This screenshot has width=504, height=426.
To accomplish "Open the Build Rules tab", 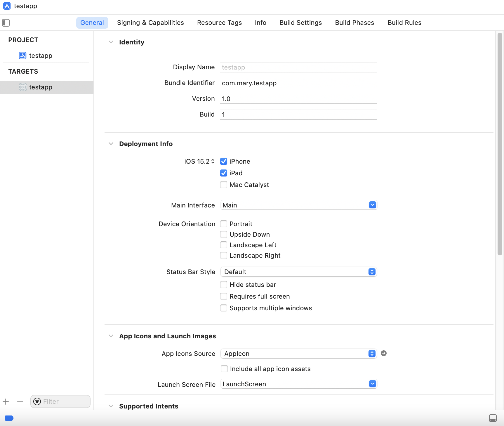I will pyautogui.click(x=404, y=22).
